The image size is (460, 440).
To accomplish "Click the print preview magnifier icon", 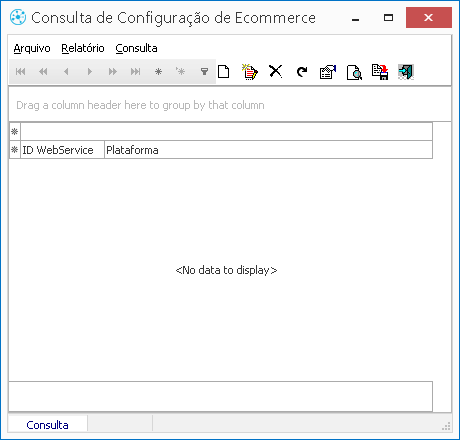I will [354, 72].
